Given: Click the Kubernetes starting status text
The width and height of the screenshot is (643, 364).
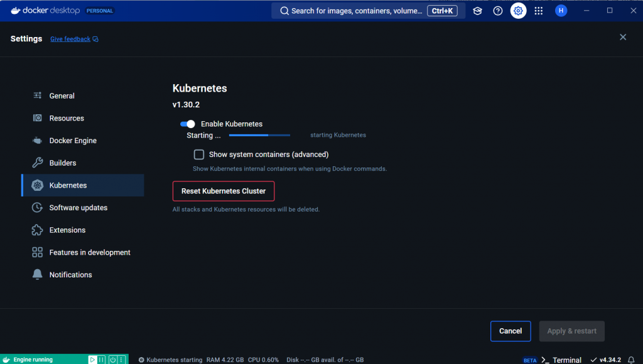Looking at the screenshot, I should pos(175,360).
